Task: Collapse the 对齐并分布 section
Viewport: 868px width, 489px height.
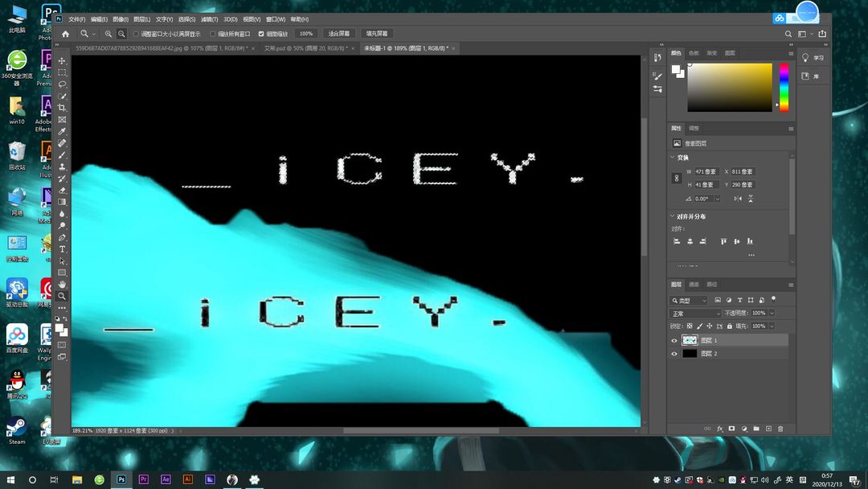Action: [673, 216]
